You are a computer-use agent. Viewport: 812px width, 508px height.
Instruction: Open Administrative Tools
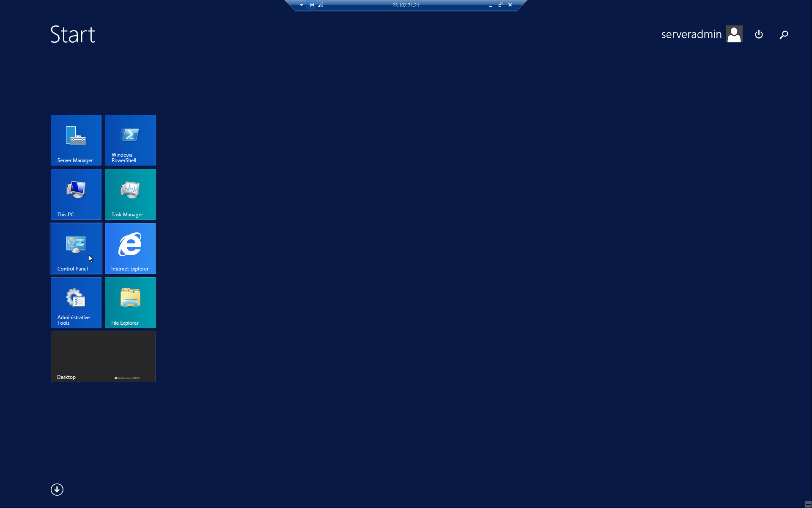75,303
